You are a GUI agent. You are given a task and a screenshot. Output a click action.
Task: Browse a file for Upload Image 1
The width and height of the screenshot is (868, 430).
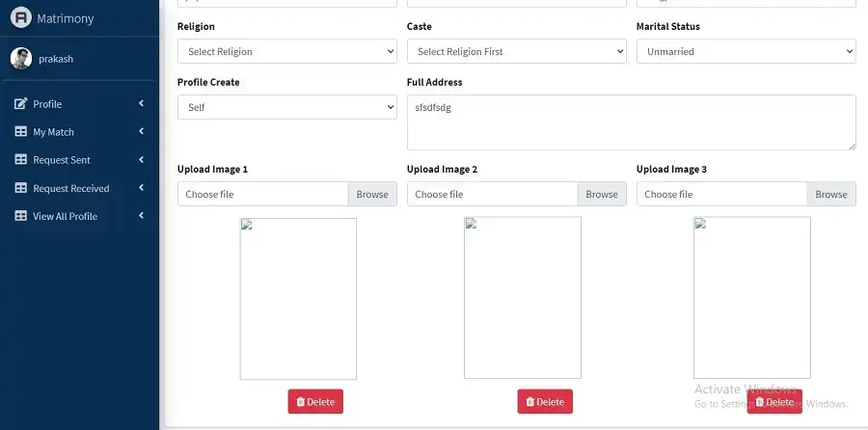(371, 194)
